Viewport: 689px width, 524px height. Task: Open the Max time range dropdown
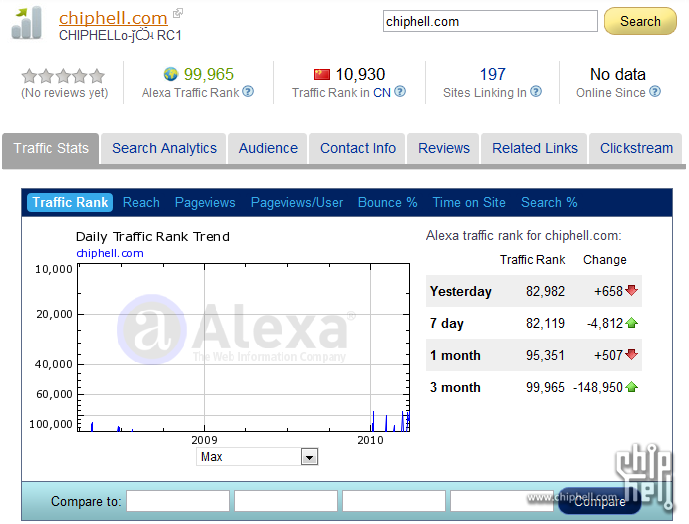pos(257,457)
